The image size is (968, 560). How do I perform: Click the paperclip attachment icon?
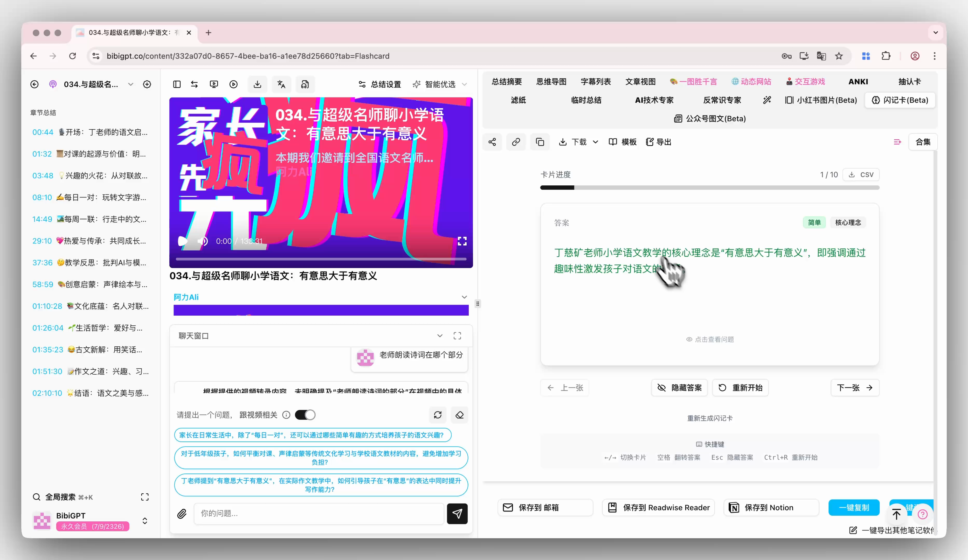click(x=182, y=514)
